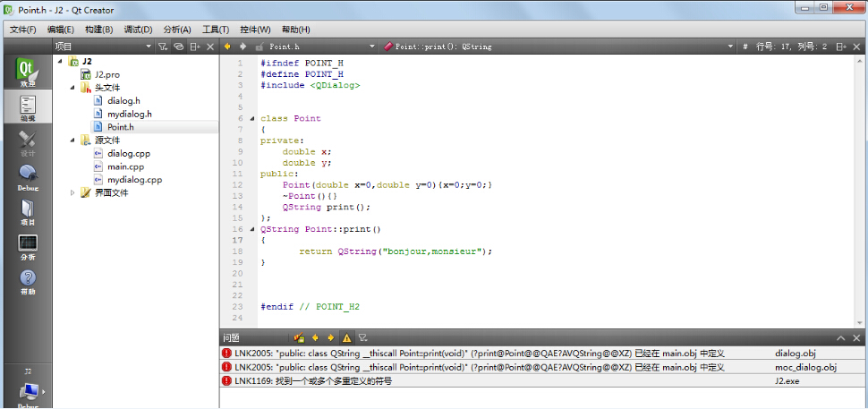Toggle editor synchronization link icon in project panel
The image size is (868, 409).
tap(178, 46)
